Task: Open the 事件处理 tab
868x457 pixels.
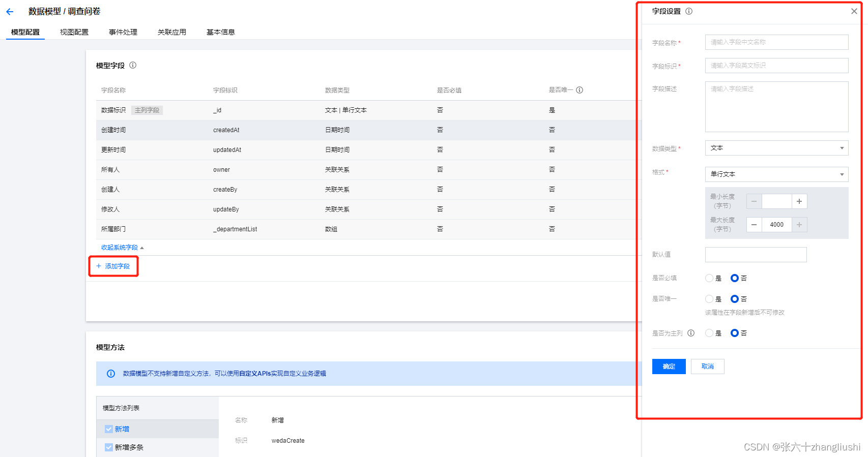Action: (123, 32)
